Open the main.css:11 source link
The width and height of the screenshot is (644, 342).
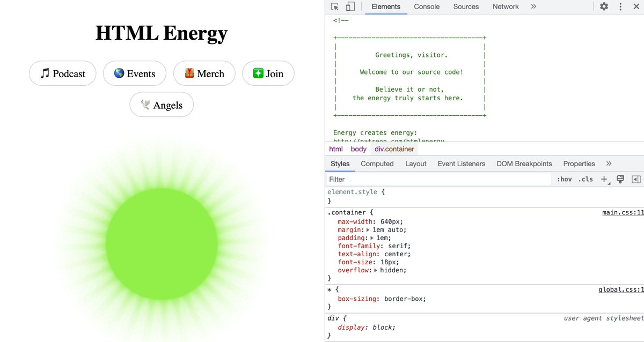pyautogui.click(x=623, y=212)
